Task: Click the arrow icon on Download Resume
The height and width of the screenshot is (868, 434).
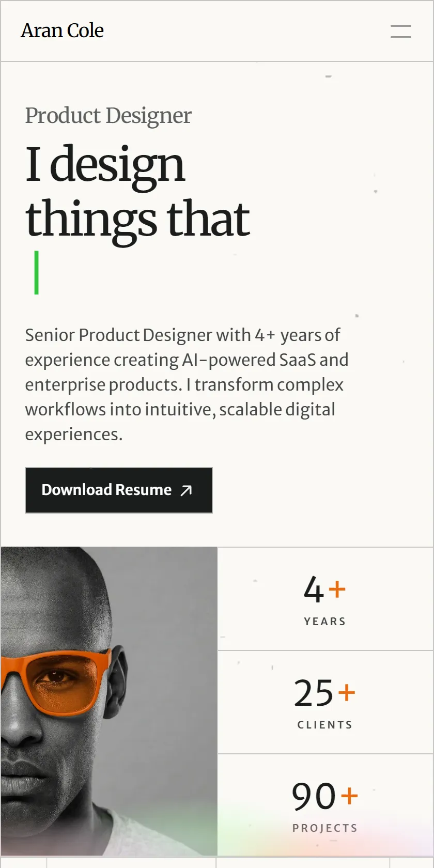Action: pos(186,490)
